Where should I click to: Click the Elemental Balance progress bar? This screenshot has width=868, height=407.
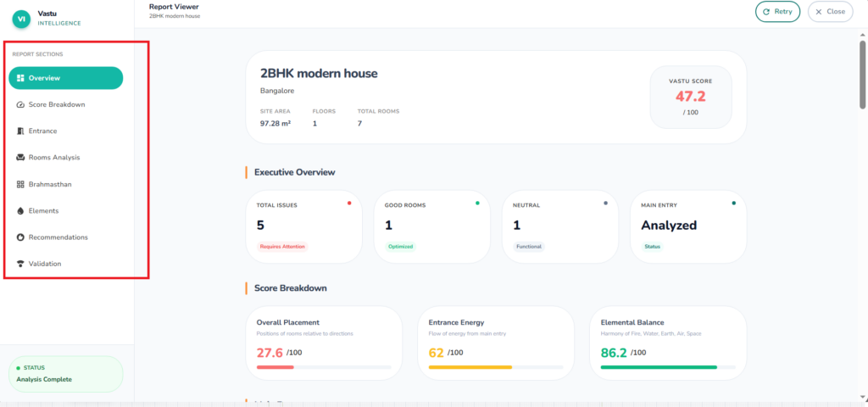[x=667, y=367]
